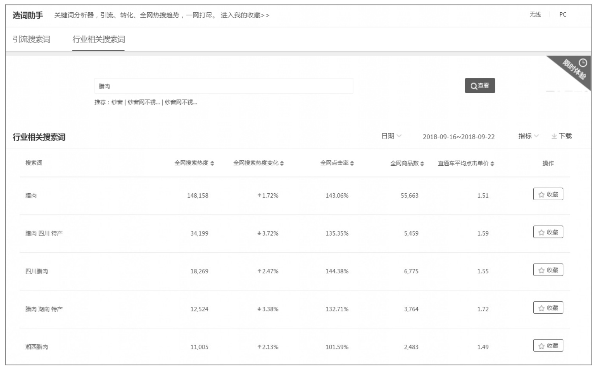Favorite the row with 34,199
Image resolution: width=596 pixels, height=372 pixels.
(548, 232)
